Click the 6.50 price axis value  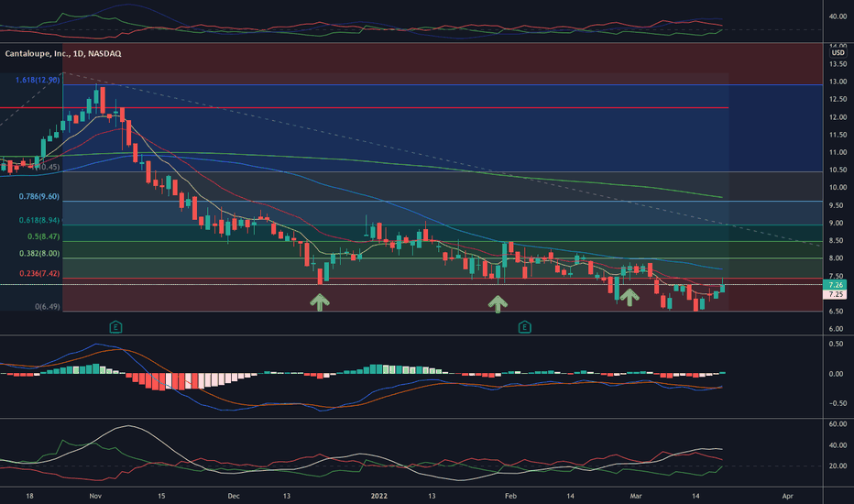(838, 312)
